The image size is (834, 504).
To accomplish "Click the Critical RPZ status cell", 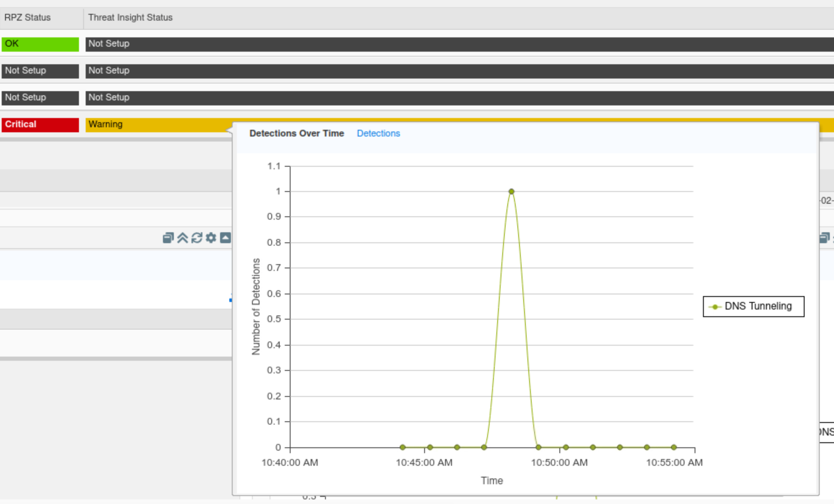I will [40, 125].
